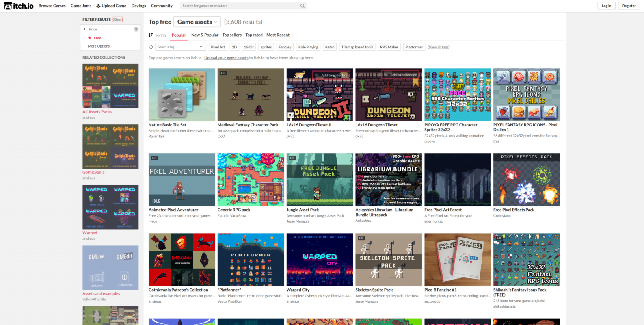The height and width of the screenshot is (325, 644).
Task: Click GIF badge on Skeleton Sprite Pack
Action: point(362,238)
